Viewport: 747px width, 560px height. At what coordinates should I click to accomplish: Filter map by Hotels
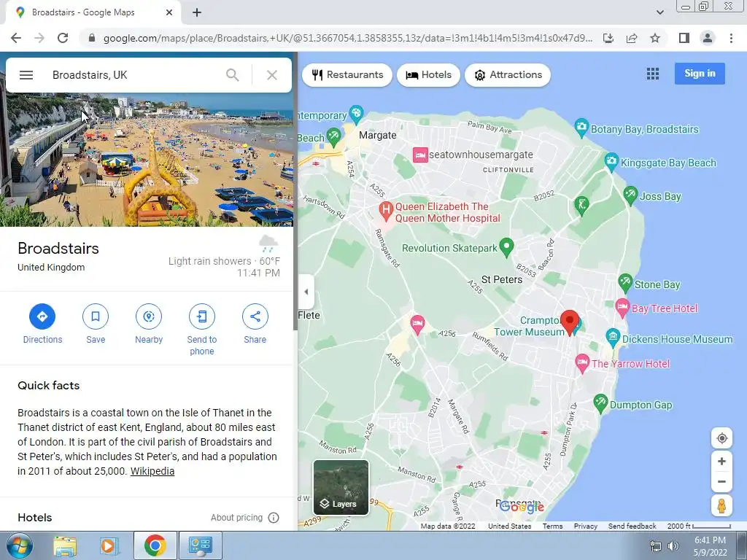tap(428, 75)
